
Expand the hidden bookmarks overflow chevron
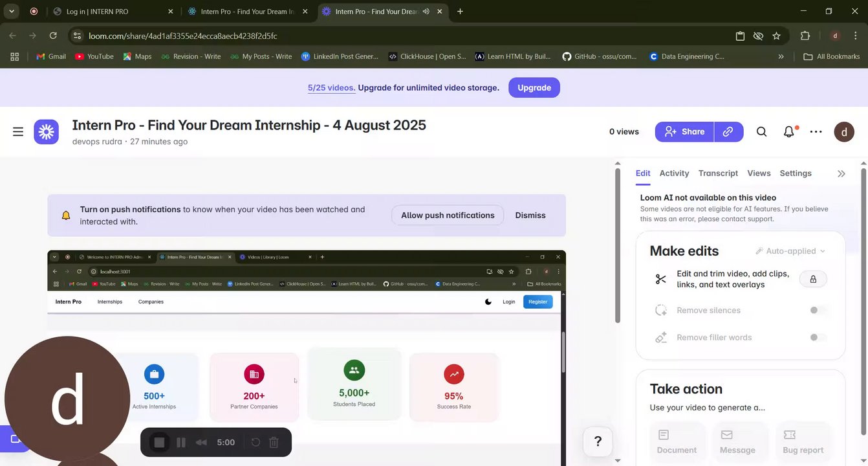tap(781, 56)
